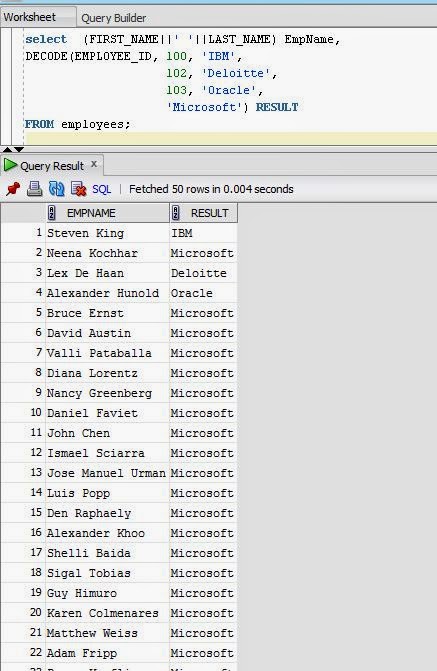Select the Matthew Weiss cell
Image resolution: width=437 pixels, height=671 pixels.
(107, 633)
